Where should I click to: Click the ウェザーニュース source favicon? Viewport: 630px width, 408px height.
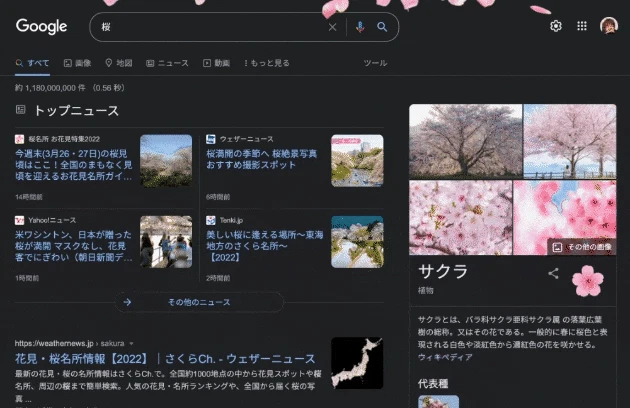[x=211, y=139]
